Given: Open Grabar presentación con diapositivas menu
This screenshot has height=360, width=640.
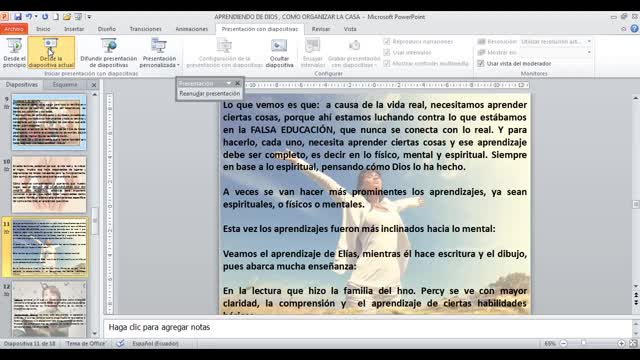Looking at the screenshot, I should pyautogui.click(x=354, y=52).
